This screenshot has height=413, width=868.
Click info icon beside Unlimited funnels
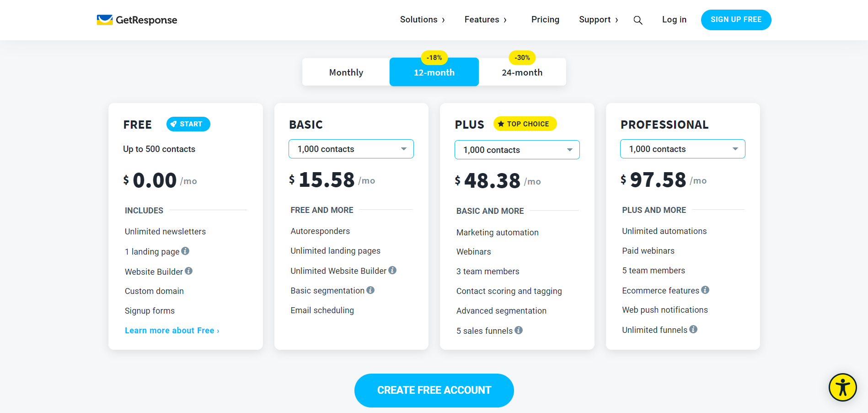[693, 329]
